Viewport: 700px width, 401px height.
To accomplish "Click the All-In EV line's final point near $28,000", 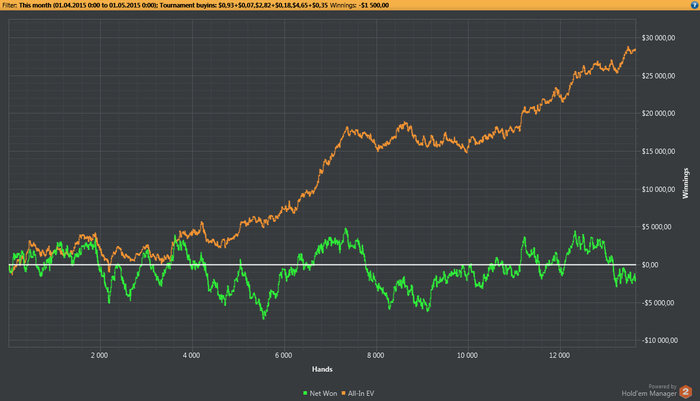I will tap(635, 50).
